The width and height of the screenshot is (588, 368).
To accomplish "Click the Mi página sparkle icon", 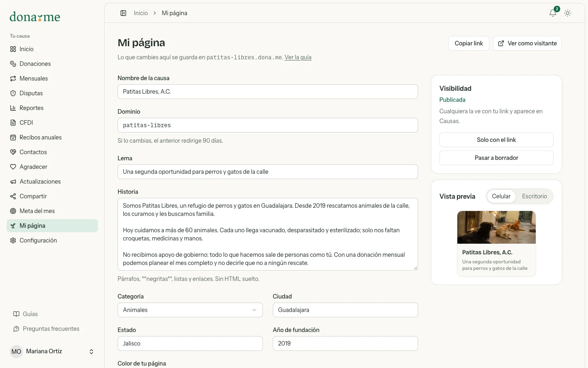I will [x=13, y=226].
